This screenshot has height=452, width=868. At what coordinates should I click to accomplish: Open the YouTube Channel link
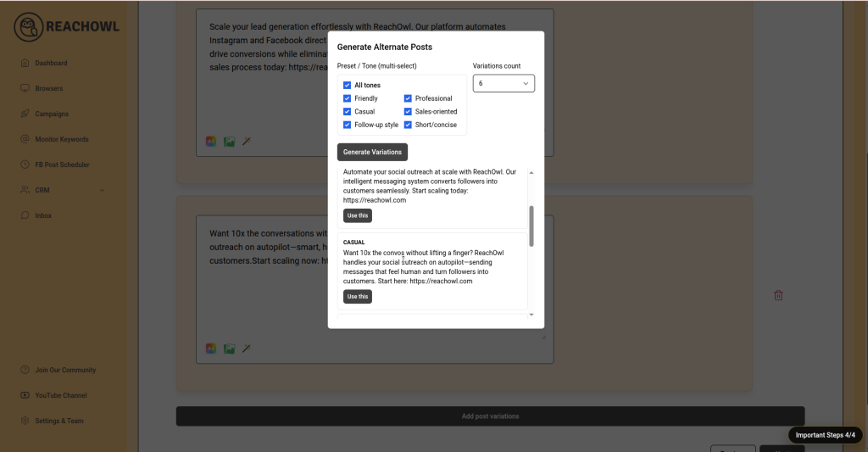60,395
